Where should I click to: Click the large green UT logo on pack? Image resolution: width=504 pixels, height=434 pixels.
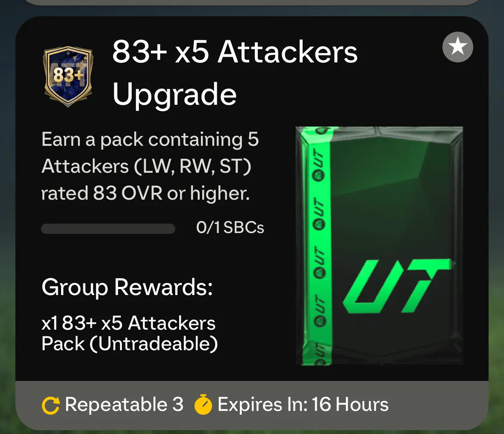(x=398, y=286)
